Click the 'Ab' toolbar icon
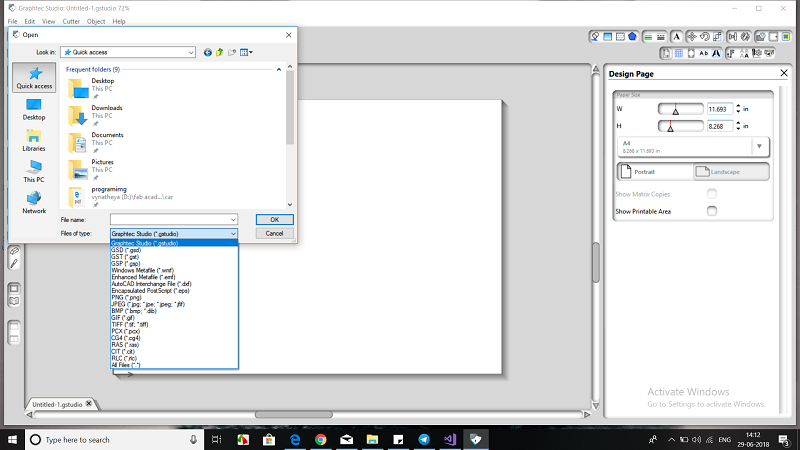 point(704,53)
